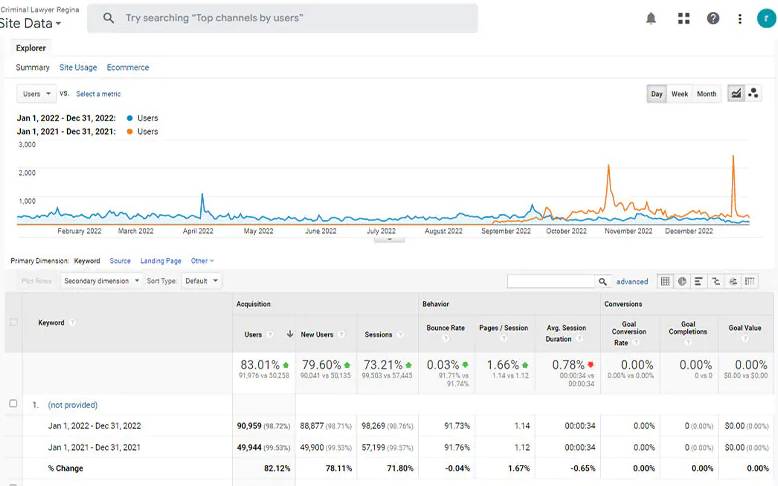Choose Landing Page as primary dimension
Viewport: 778px width, 486px height.
[160, 261]
